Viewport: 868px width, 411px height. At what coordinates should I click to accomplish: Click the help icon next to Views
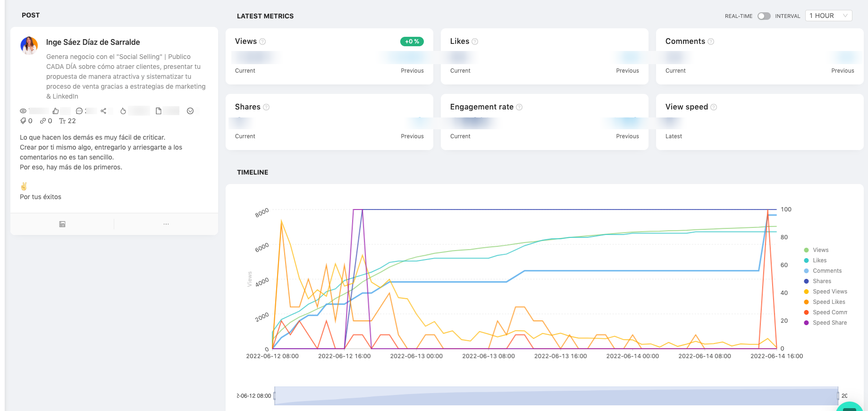[263, 42]
